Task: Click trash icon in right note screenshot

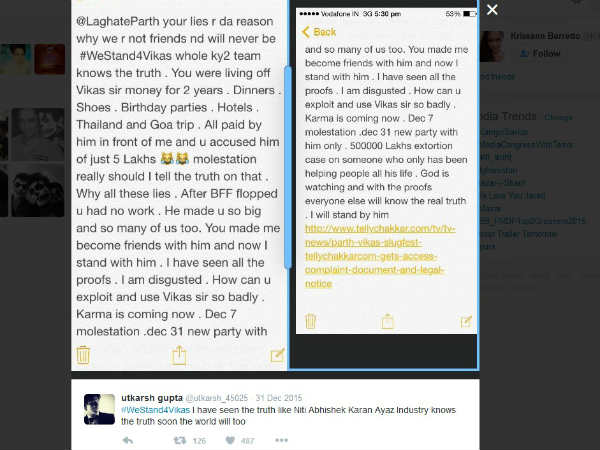Action: pos(310,321)
